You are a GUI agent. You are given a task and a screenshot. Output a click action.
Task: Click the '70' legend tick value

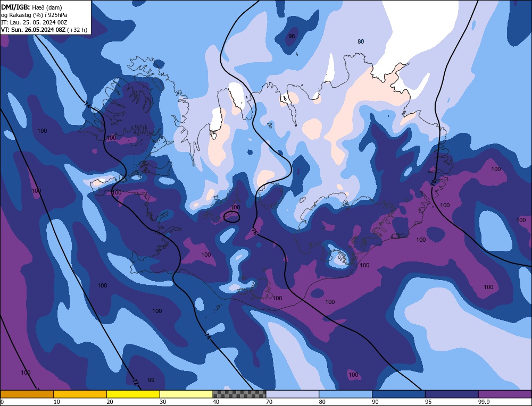(269, 402)
